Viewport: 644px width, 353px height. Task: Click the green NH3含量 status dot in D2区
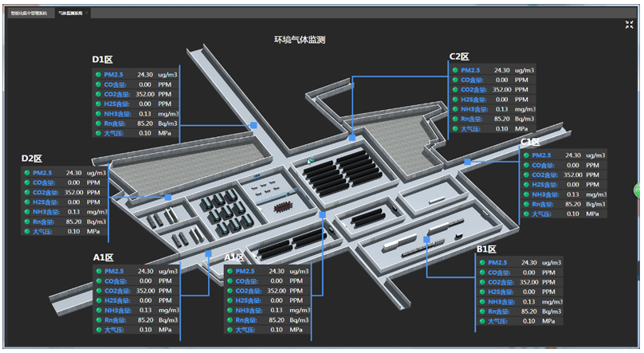[27, 212]
